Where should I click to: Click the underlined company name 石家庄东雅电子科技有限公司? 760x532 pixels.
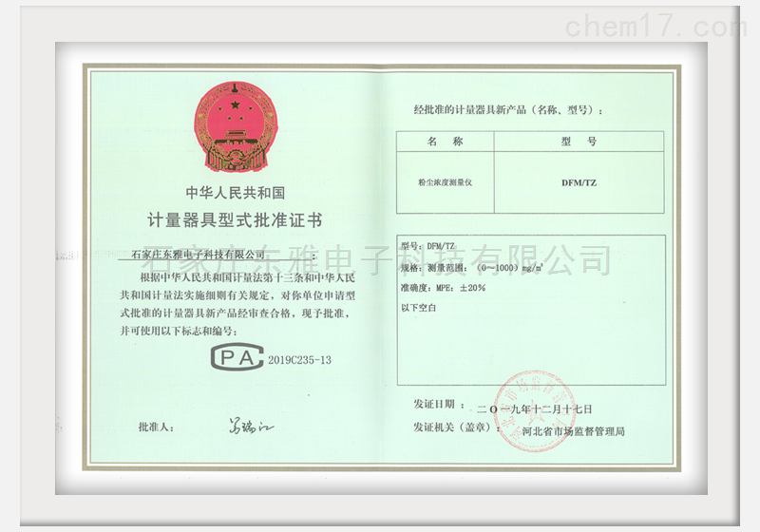tap(198, 254)
